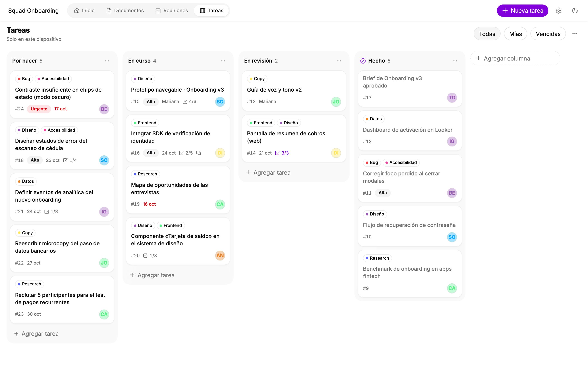Screen dimensions: 588x368
Task: Click the Squad Onboarding workspace title
Action: click(33, 10)
